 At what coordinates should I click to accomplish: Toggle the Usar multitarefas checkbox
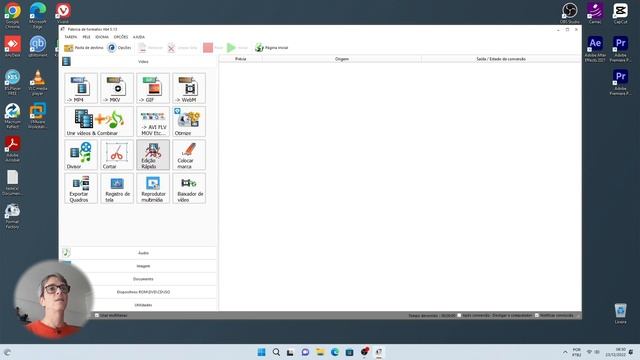(97, 316)
